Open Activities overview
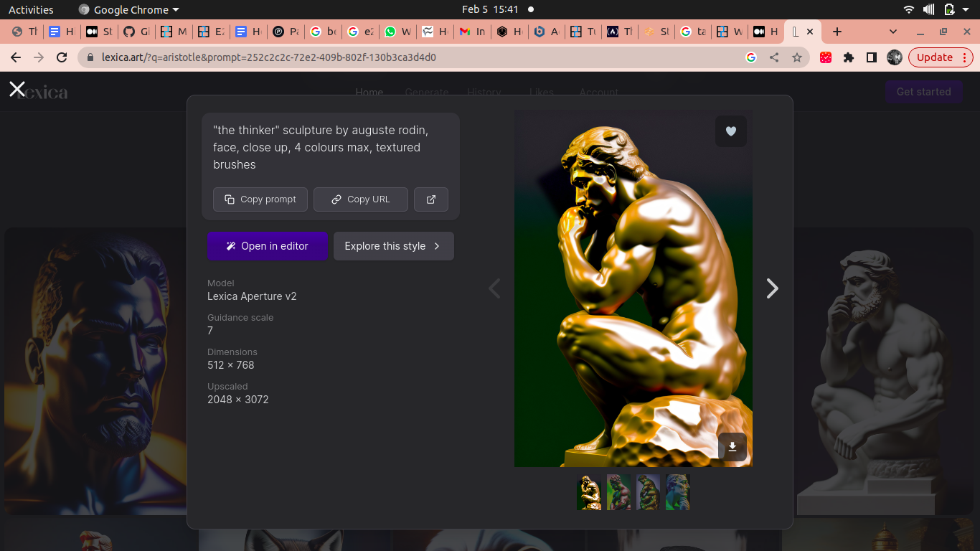This screenshot has width=980, height=551. 31,9
